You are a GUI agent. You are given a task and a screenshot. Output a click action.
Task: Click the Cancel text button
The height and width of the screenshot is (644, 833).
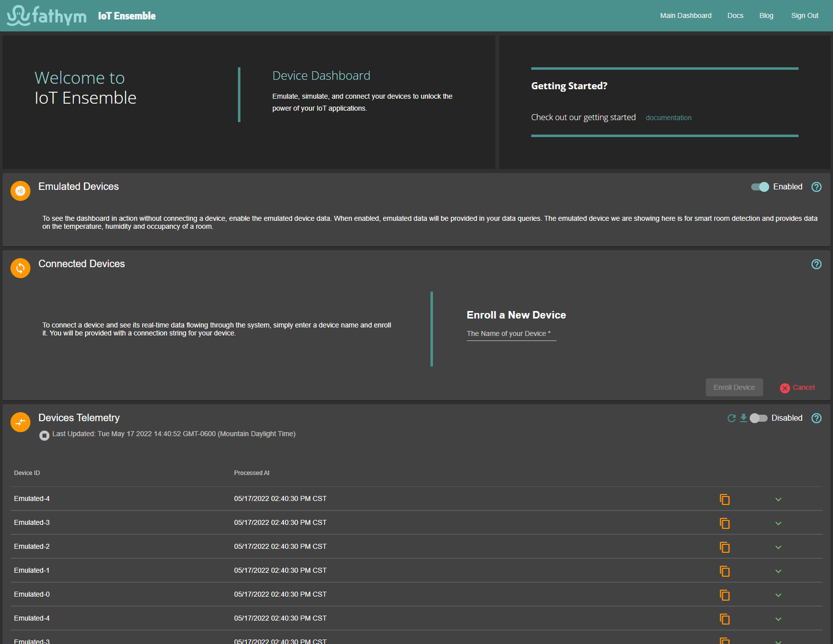(804, 387)
